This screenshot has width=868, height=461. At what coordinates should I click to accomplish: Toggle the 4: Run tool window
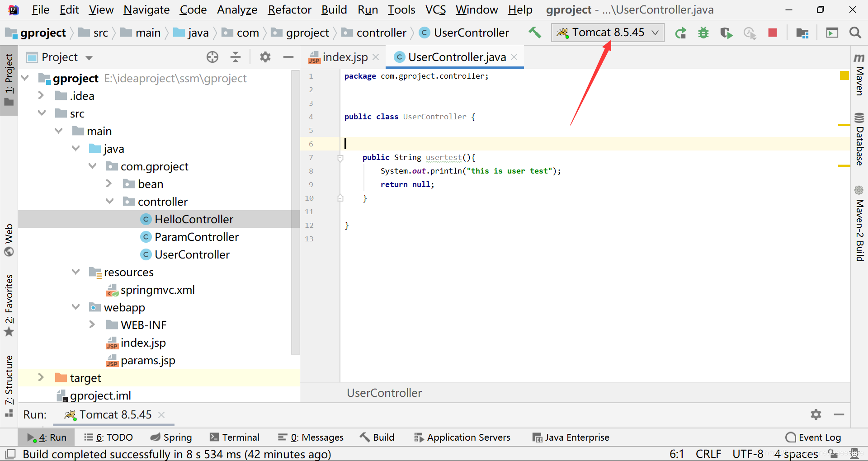47,437
